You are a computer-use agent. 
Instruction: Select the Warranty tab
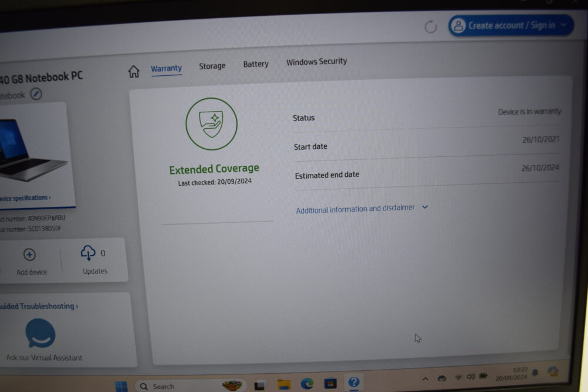tap(166, 69)
